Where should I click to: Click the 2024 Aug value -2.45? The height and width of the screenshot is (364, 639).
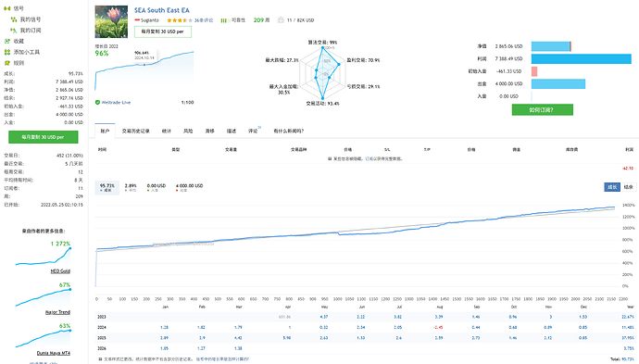438,327
